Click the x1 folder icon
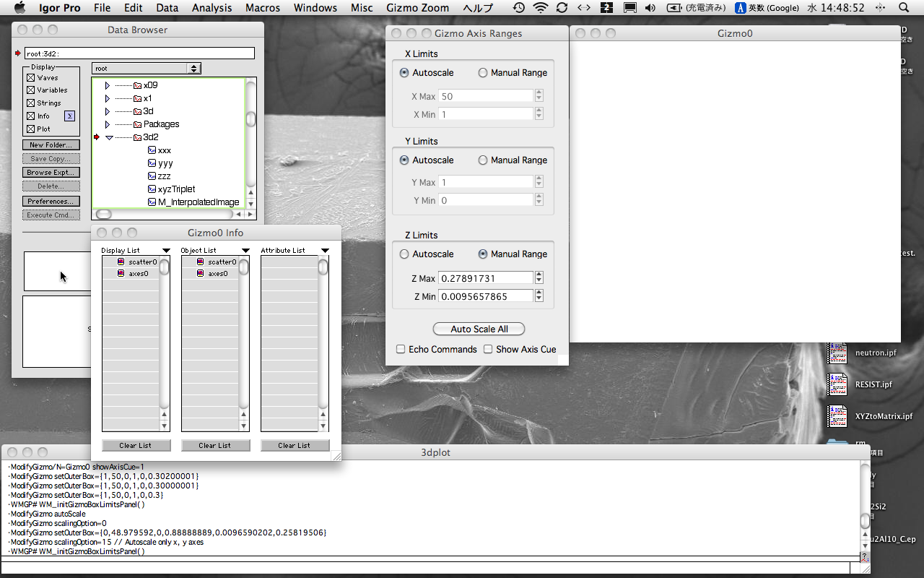Image resolution: width=924 pixels, height=578 pixels. (x=137, y=98)
